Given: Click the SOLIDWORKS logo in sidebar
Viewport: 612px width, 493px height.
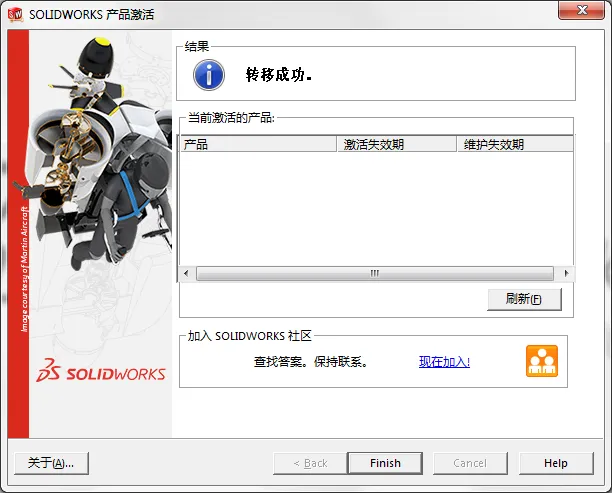Looking at the screenshot, I should (101, 370).
